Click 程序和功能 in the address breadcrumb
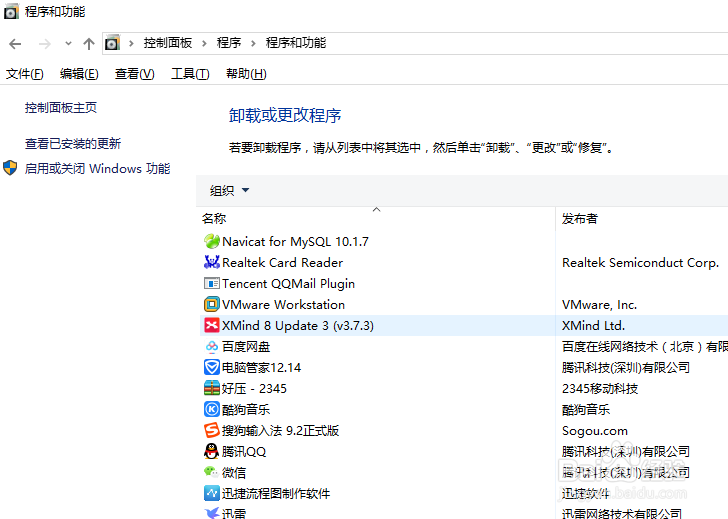The height and width of the screenshot is (519, 728). pos(296,43)
